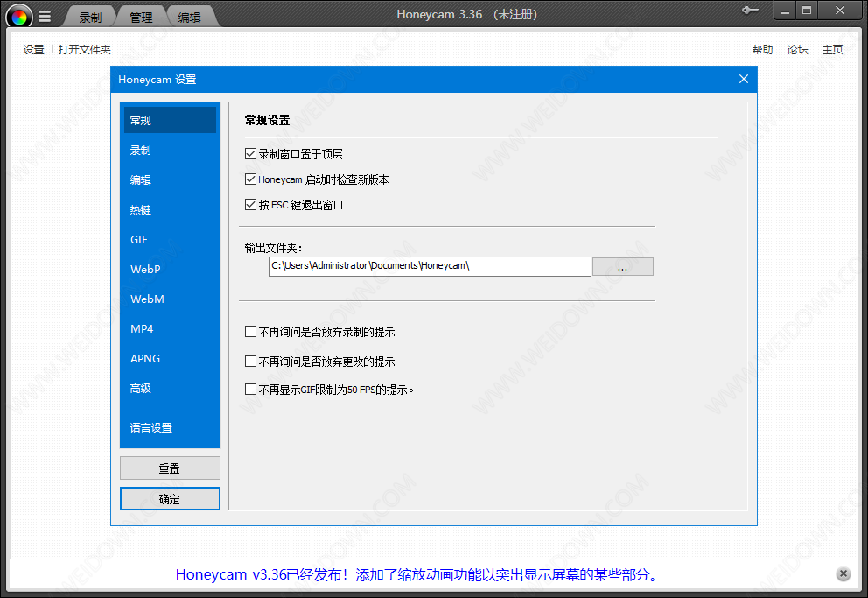
Task: Switch to the 录制 main tab
Action: (90, 18)
